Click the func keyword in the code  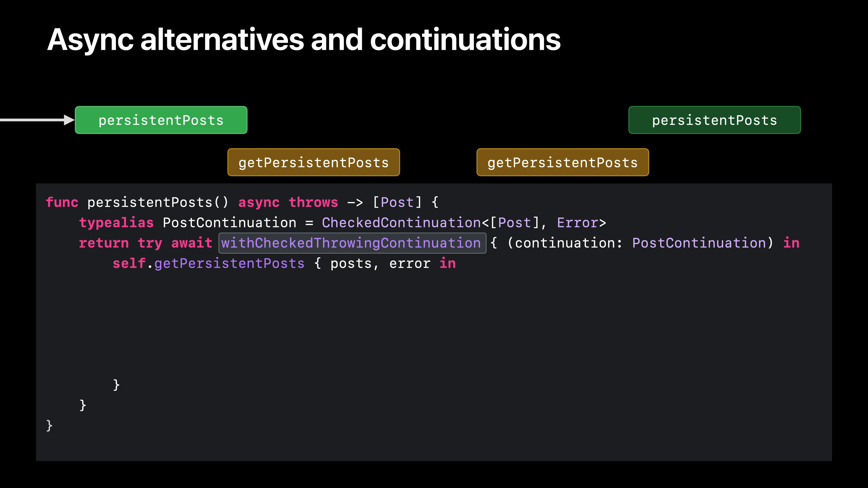coord(62,202)
